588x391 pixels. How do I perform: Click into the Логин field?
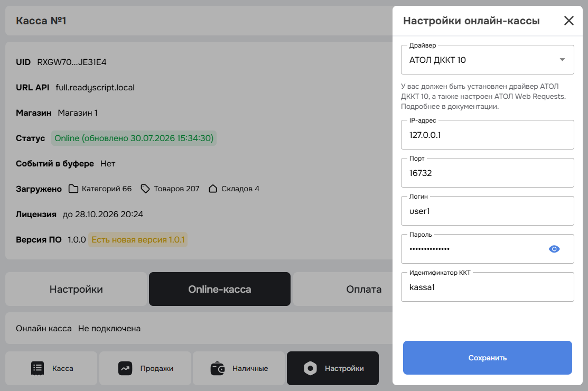tap(488, 211)
